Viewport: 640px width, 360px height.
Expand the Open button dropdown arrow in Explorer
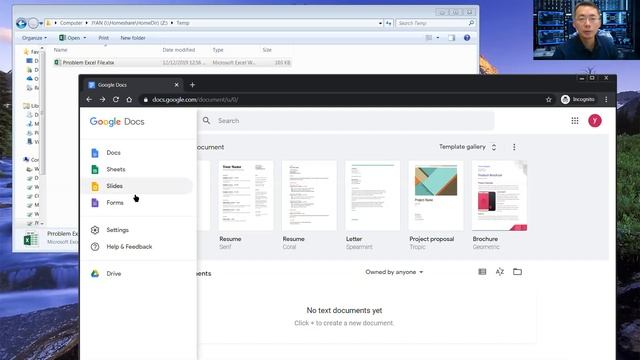coord(85,38)
